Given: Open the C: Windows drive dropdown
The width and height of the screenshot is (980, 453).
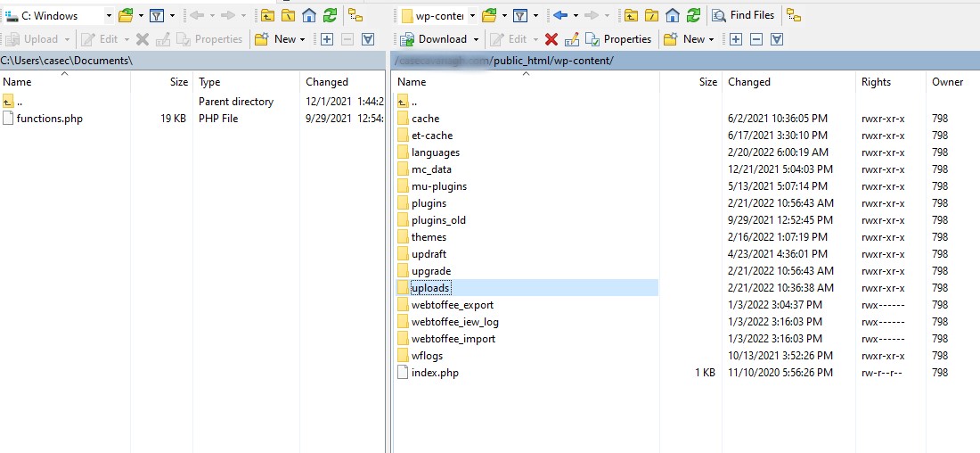Looking at the screenshot, I should click(x=109, y=15).
